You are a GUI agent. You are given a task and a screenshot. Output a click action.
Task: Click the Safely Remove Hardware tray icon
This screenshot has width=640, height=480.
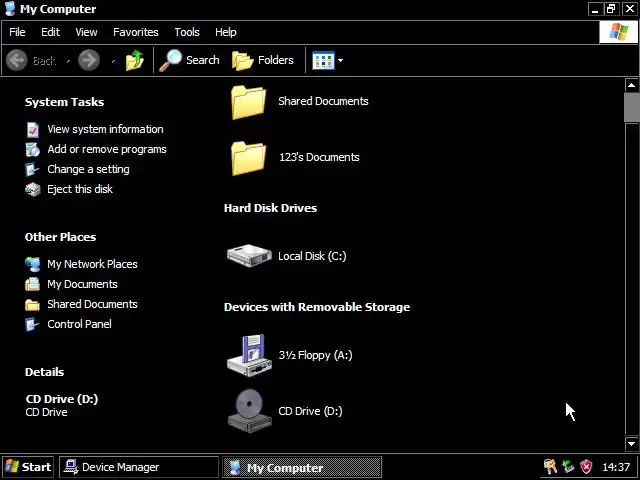coord(568,466)
